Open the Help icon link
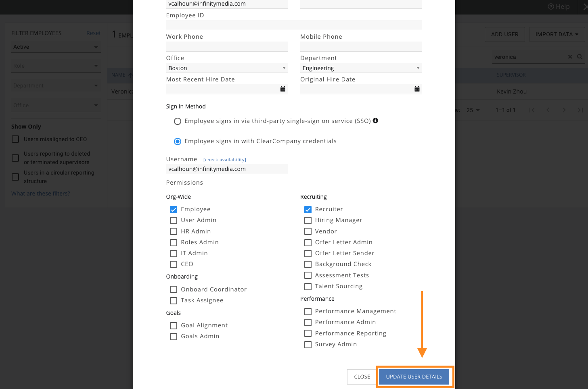The height and width of the screenshot is (389, 588). tap(559, 6)
